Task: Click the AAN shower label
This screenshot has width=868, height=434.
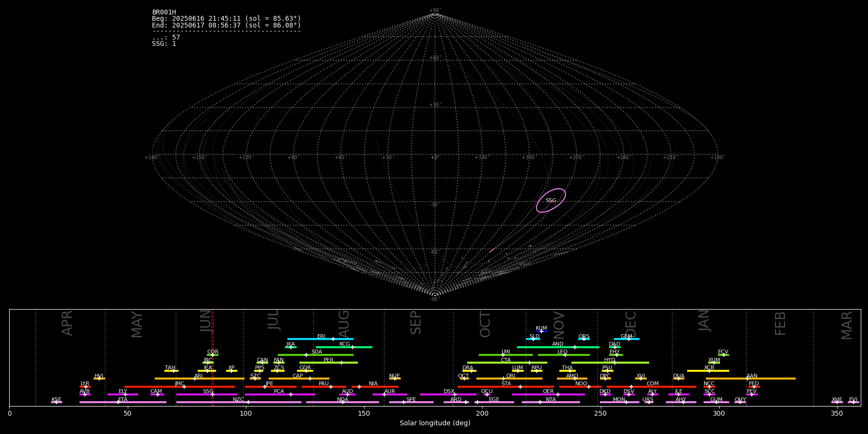Action: pos(752,376)
